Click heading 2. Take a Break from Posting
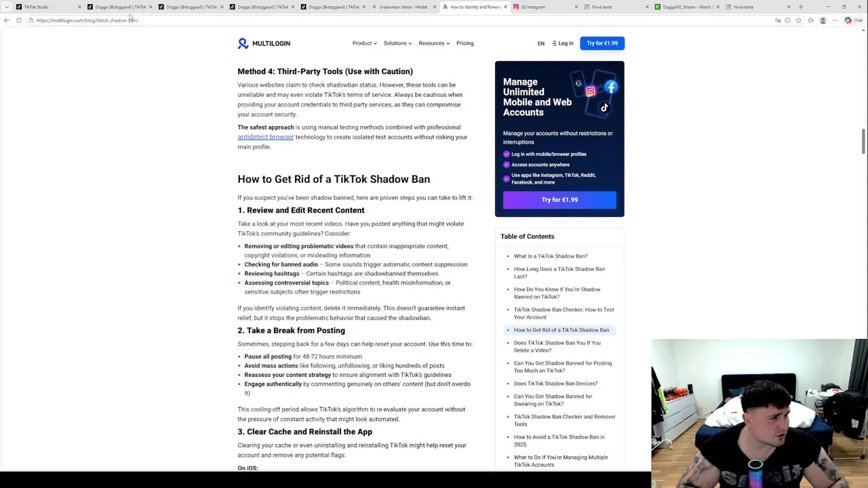 [x=291, y=331]
